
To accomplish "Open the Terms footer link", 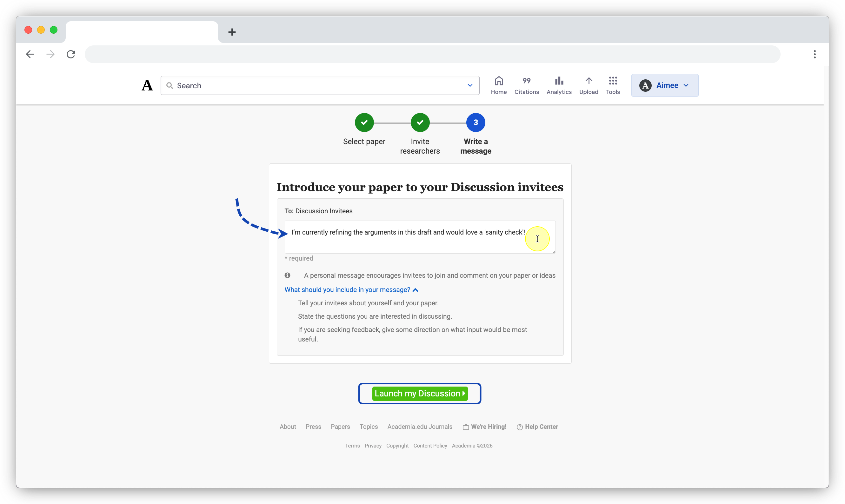I will 352,446.
